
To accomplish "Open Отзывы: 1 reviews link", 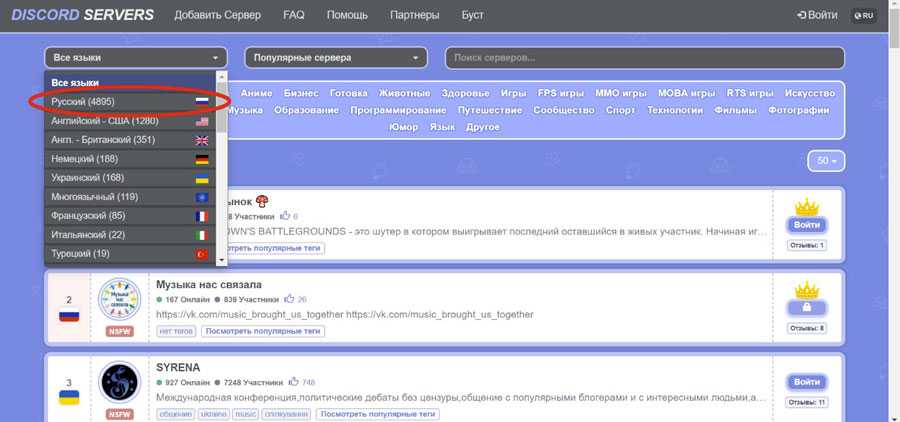I will point(806,246).
